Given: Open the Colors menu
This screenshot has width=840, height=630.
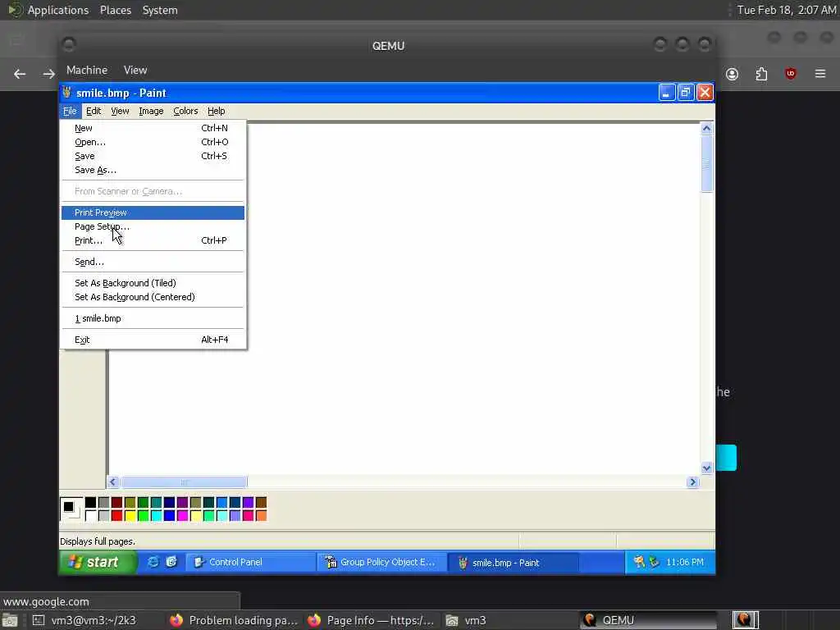Looking at the screenshot, I should (185, 111).
